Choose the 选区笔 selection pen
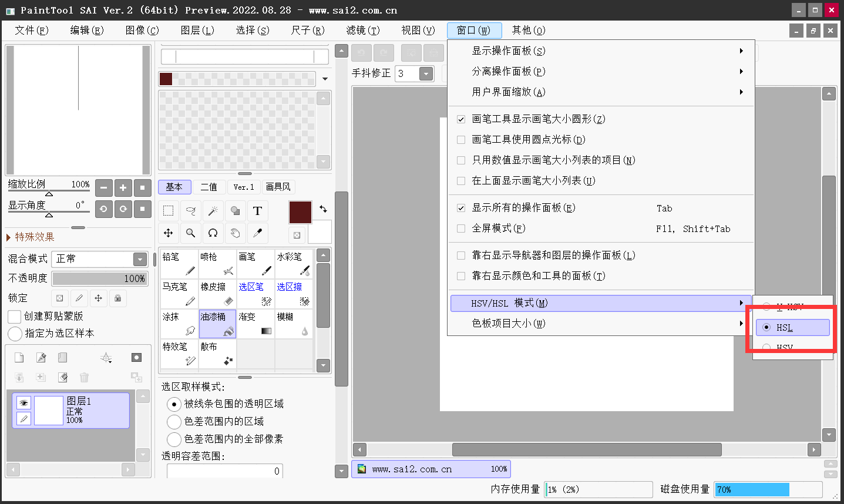The height and width of the screenshot is (504, 844). click(x=255, y=294)
